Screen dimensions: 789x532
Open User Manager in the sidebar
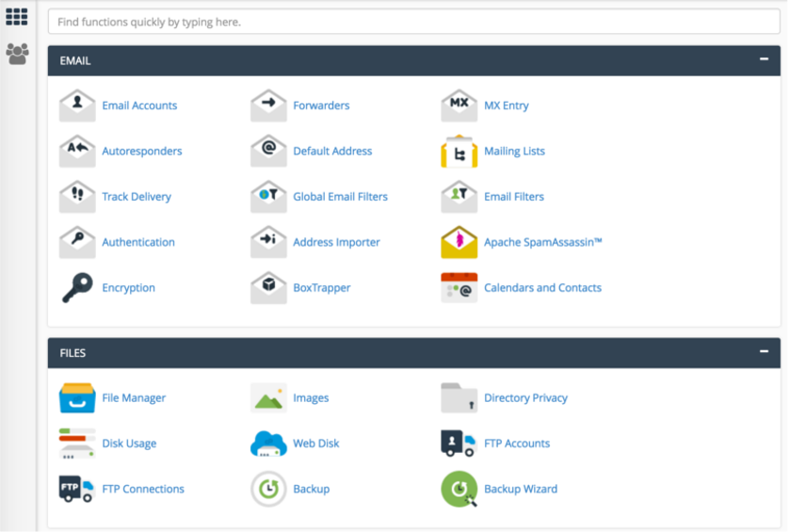17,54
